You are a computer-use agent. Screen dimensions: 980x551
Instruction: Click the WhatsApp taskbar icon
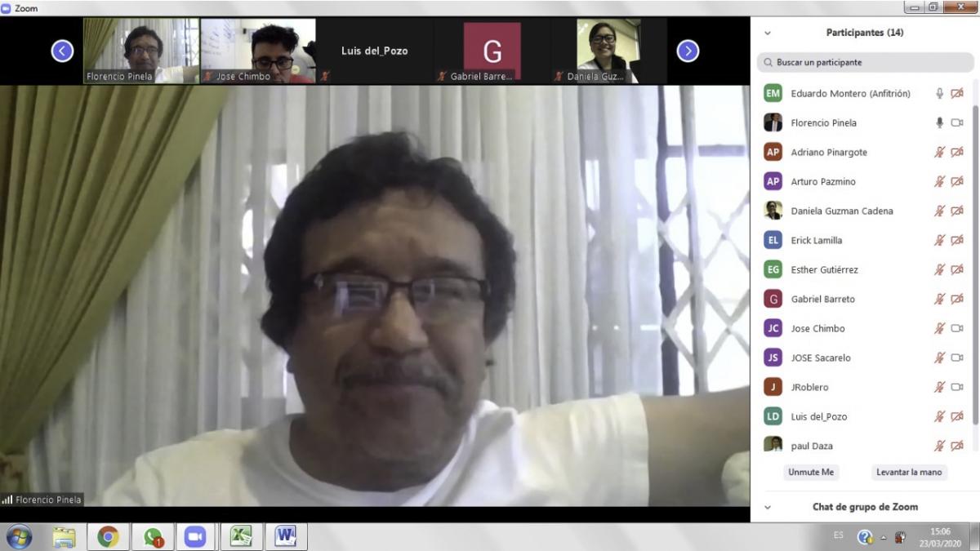[x=153, y=536]
